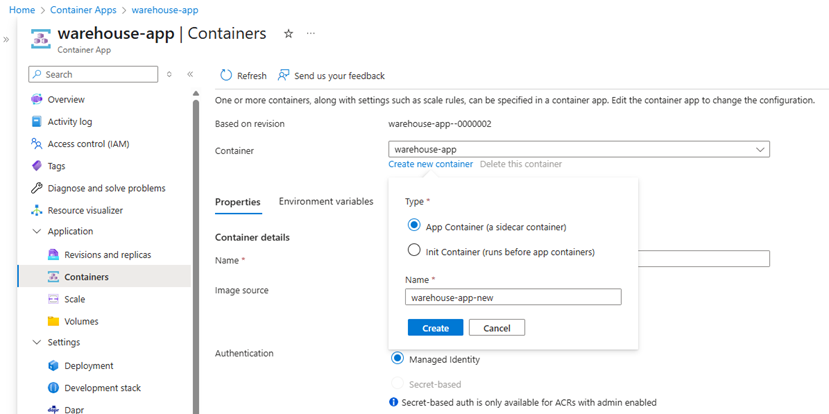Collapse the Application section
The image size is (829, 414).
(x=36, y=232)
